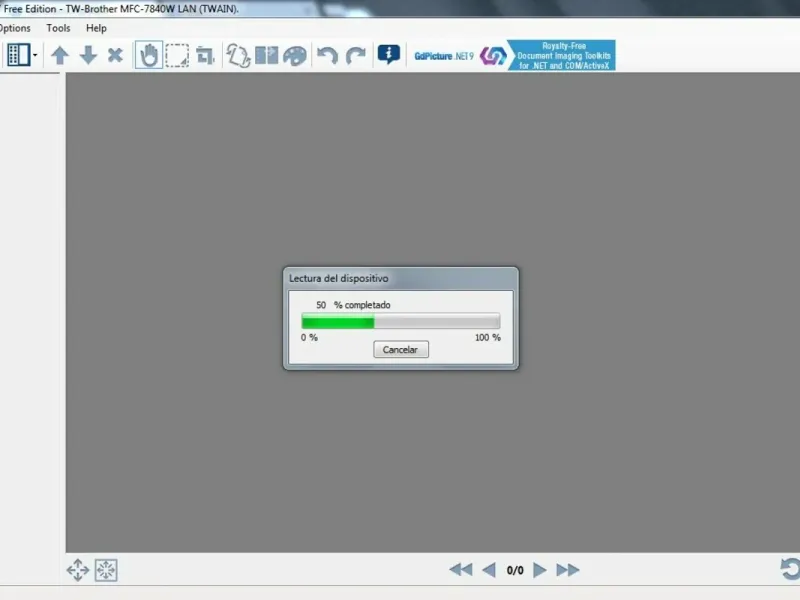The width and height of the screenshot is (800, 600).
Task: Expand the layout button's small dropdown arrow
Action: point(35,55)
